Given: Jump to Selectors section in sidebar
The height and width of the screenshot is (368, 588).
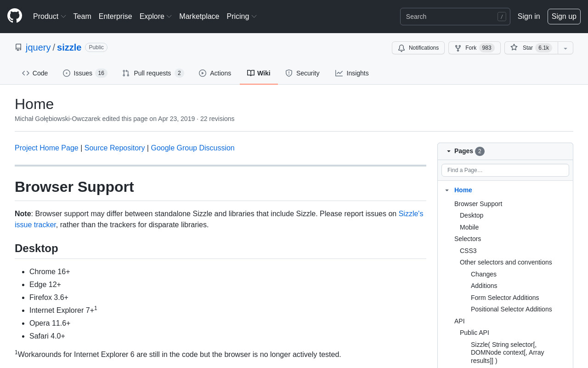Looking at the screenshot, I should 468,239.
